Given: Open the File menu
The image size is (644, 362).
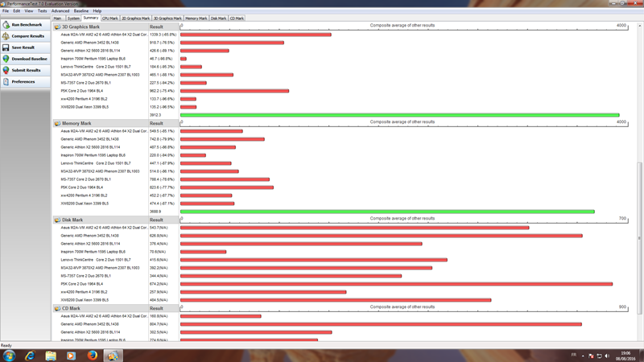Looking at the screenshot, I should pos(6,11).
